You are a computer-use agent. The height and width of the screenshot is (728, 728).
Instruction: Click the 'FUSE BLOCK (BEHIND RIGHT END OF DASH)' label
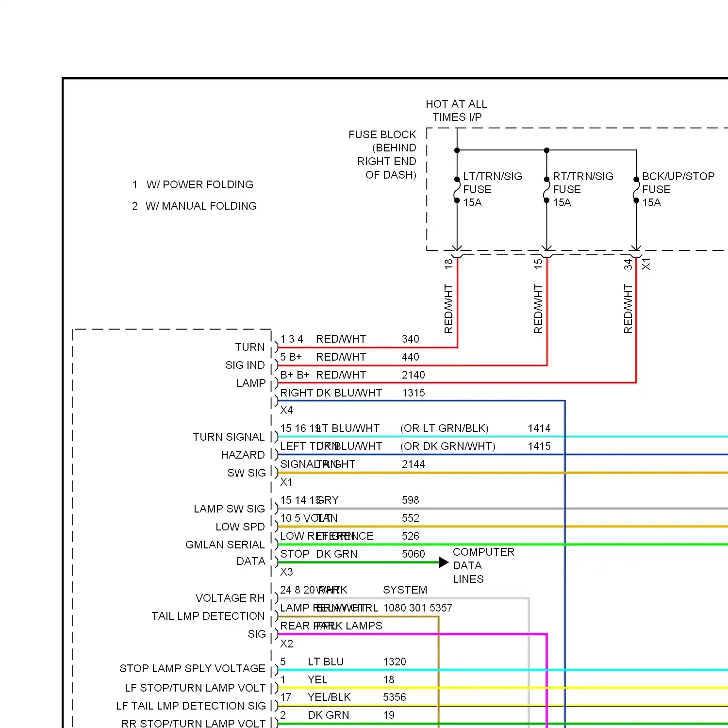point(382,154)
